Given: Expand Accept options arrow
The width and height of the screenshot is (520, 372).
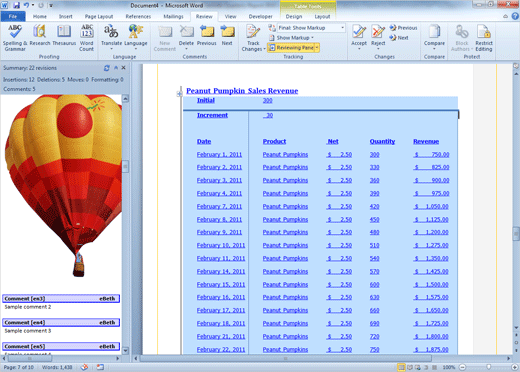Looking at the screenshot, I should point(359,49).
